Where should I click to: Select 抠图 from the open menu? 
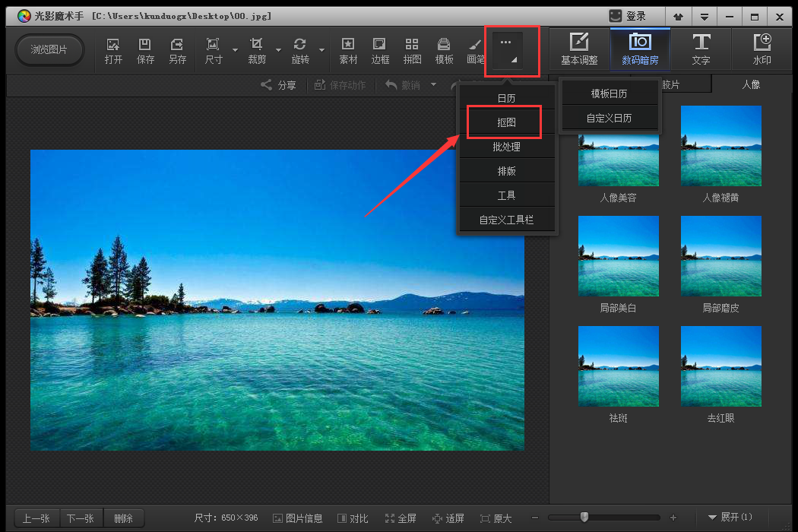pyautogui.click(x=506, y=122)
